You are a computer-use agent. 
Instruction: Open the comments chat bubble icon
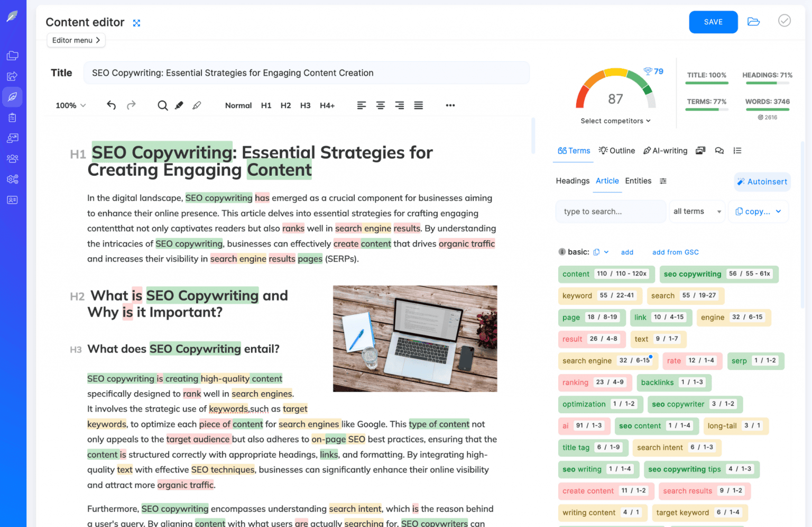(719, 150)
